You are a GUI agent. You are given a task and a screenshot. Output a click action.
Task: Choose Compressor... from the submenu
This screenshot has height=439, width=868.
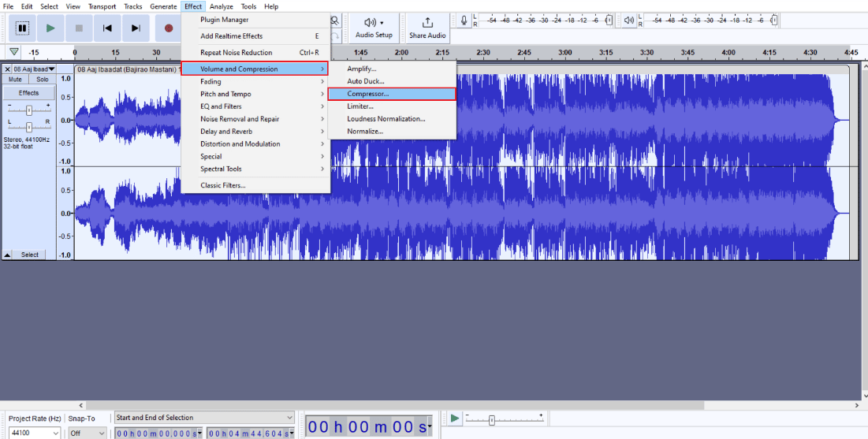tap(392, 94)
